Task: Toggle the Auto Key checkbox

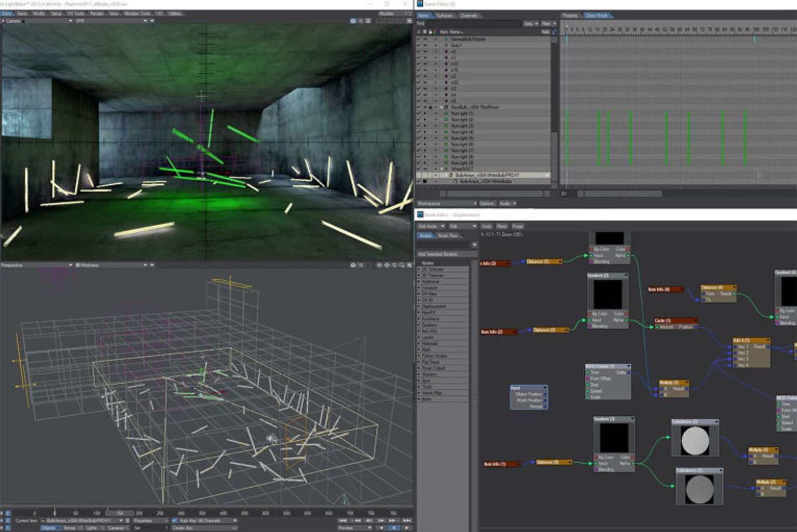Action: point(175,520)
